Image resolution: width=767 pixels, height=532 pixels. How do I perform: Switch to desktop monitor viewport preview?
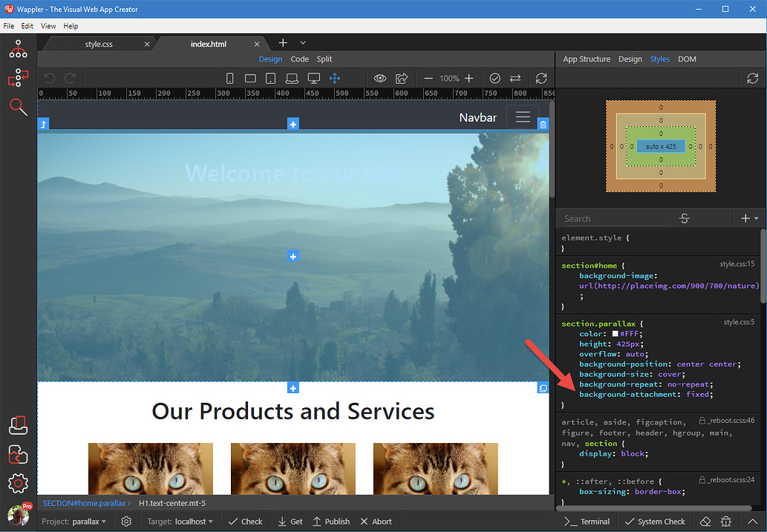click(x=313, y=77)
